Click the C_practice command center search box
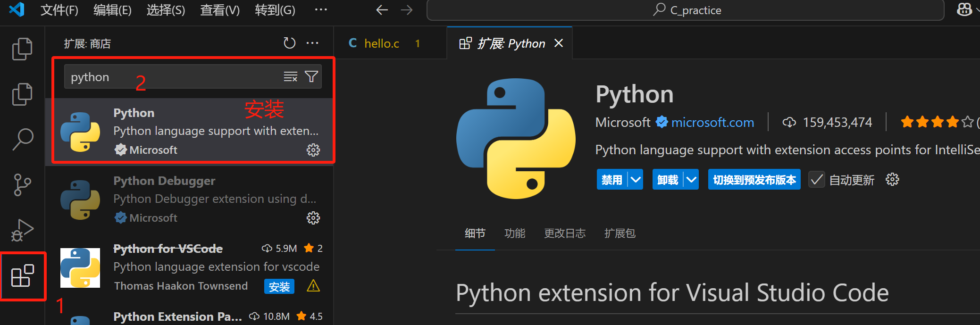The image size is (980, 325). click(685, 10)
